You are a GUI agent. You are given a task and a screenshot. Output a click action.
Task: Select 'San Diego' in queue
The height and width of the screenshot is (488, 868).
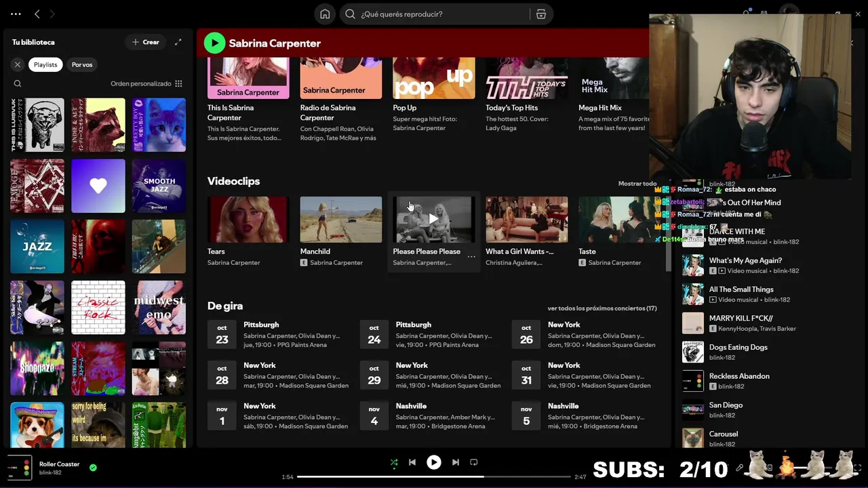pos(726,410)
